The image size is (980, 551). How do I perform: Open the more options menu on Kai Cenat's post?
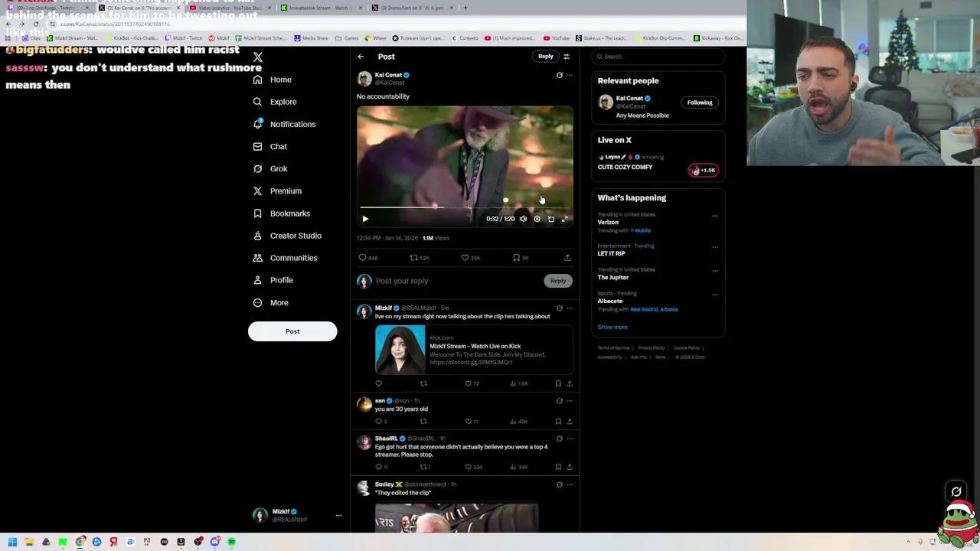click(569, 75)
